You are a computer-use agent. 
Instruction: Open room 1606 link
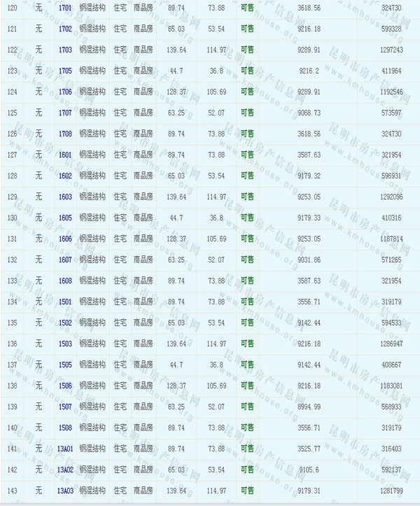tap(65, 239)
